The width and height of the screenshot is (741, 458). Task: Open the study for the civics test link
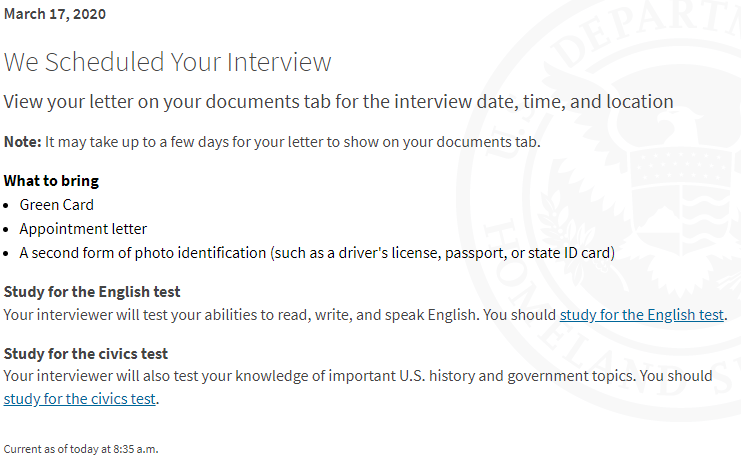point(79,399)
